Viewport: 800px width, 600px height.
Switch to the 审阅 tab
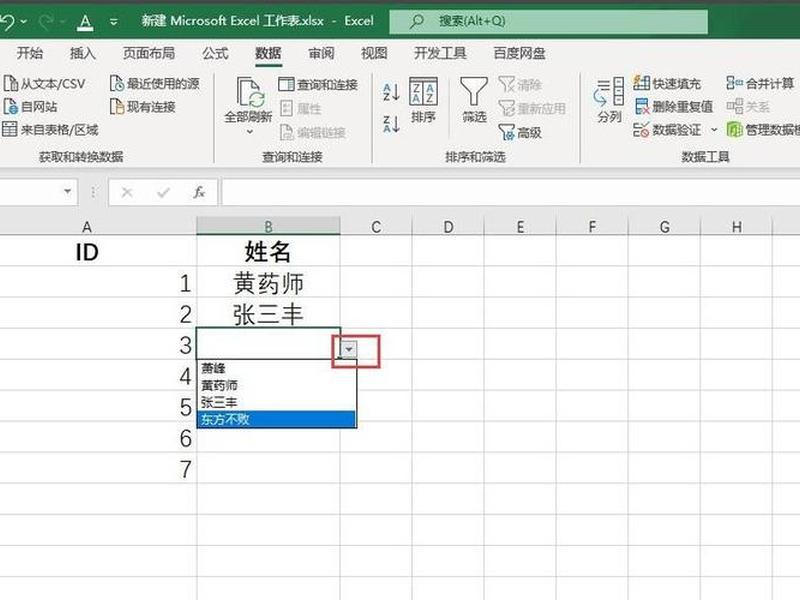[x=321, y=53]
